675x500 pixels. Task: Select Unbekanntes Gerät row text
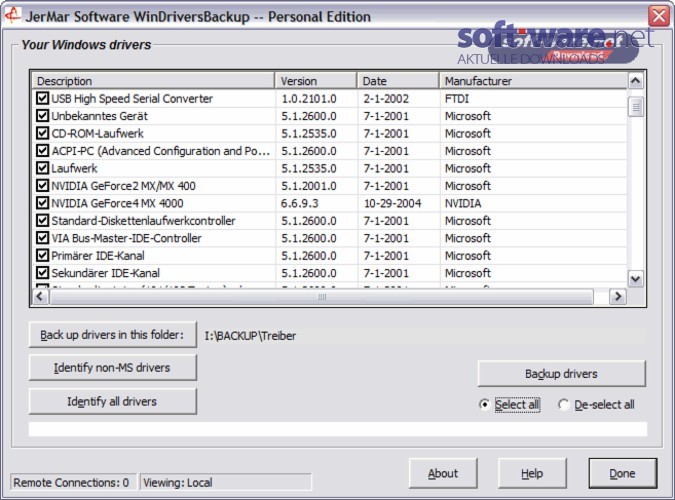pos(99,116)
